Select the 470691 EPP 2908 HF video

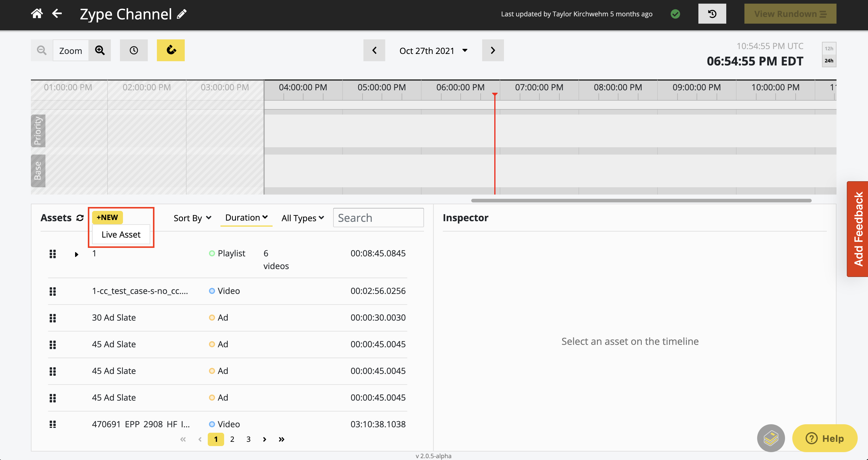(x=141, y=424)
